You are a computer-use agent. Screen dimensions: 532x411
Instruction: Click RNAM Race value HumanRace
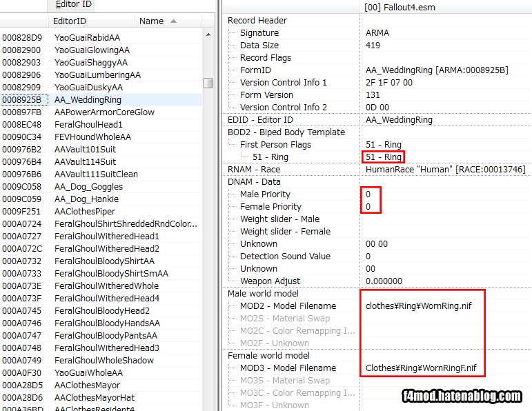(x=446, y=169)
